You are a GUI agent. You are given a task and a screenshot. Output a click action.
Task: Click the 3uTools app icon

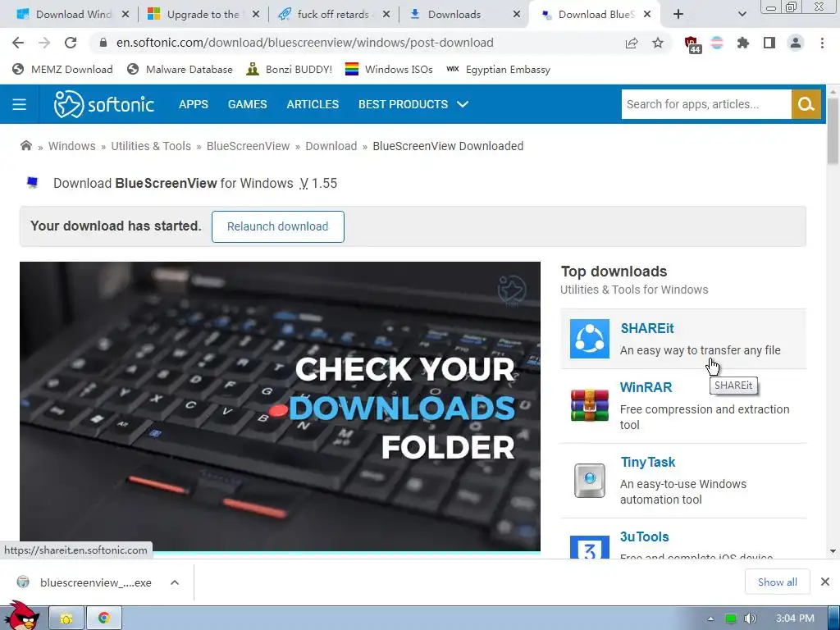tap(589, 547)
